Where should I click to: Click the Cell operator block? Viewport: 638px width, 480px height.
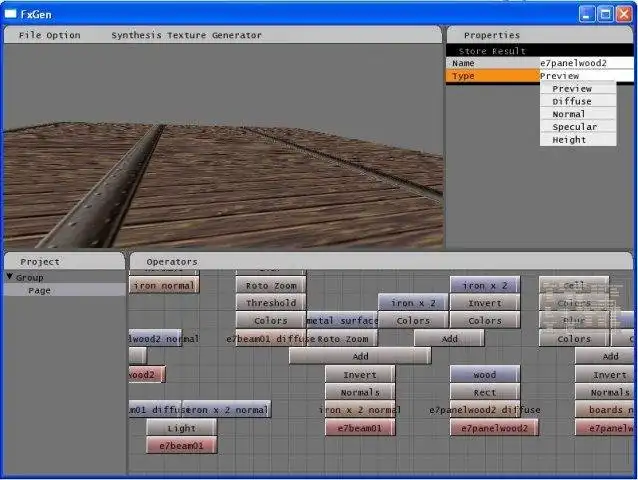(x=574, y=285)
